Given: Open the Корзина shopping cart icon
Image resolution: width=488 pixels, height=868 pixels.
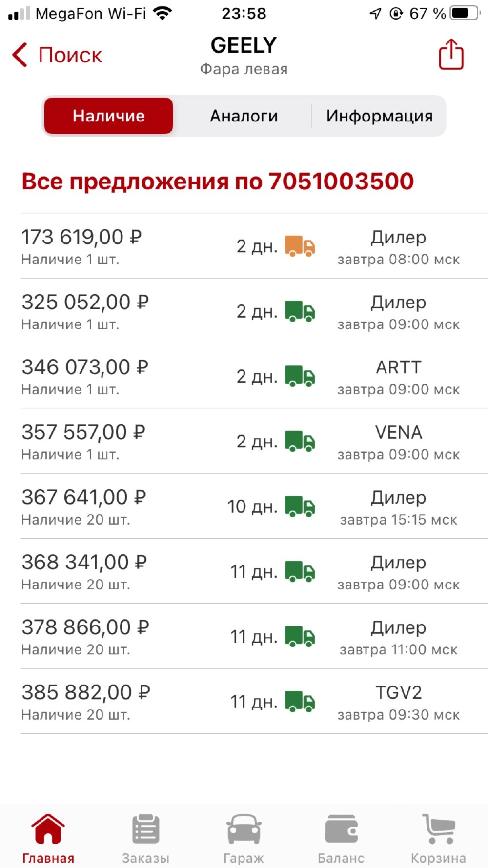Looking at the screenshot, I should tap(439, 828).
